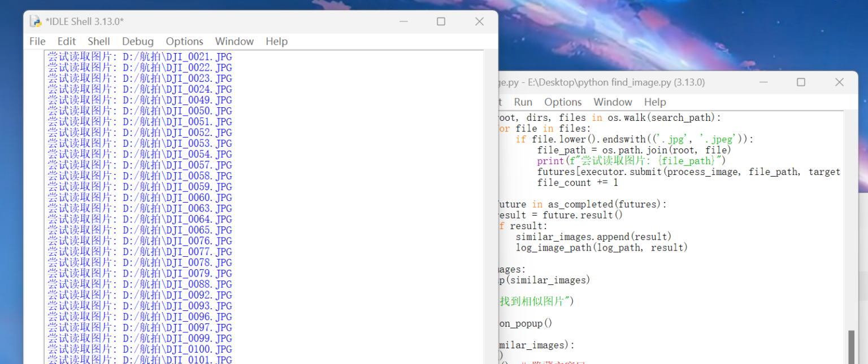Minimize the IDLE Shell window
The image size is (868, 364).
click(403, 21)
